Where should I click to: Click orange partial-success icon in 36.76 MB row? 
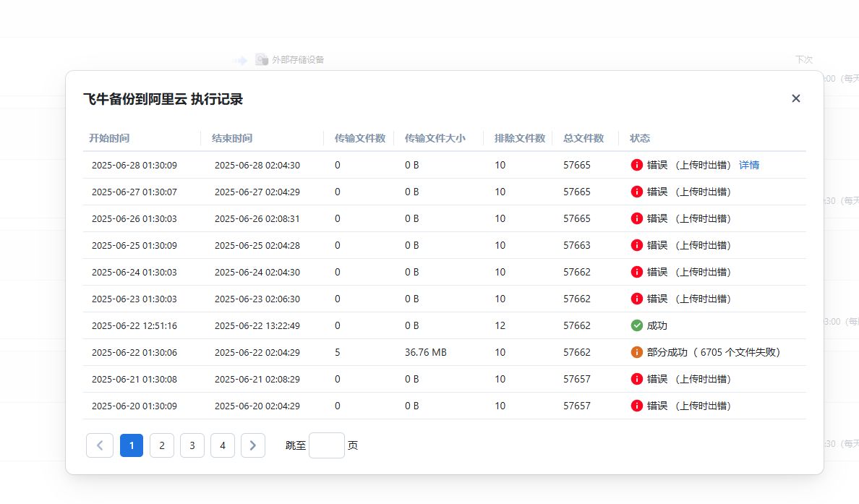[636, 352]
